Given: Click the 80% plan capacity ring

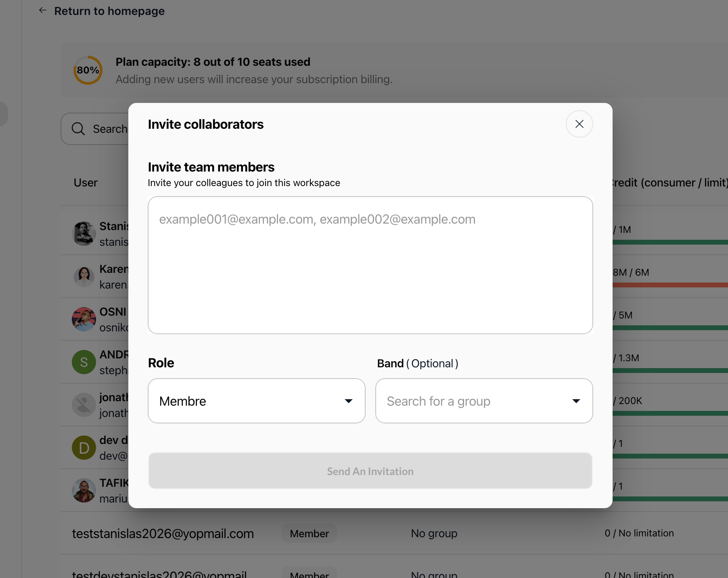Looking at the screenshot, I should 88,70.
